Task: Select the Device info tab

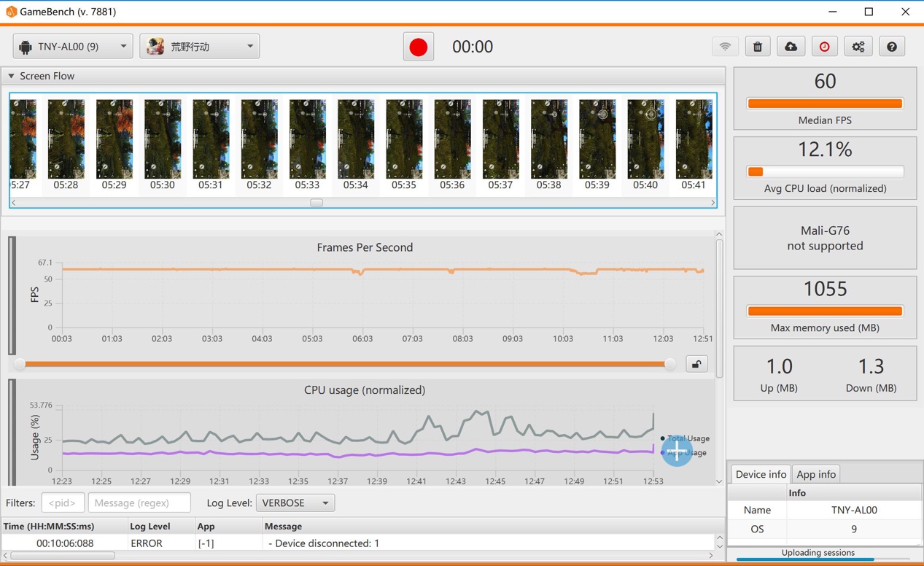Action: point(761,474)
